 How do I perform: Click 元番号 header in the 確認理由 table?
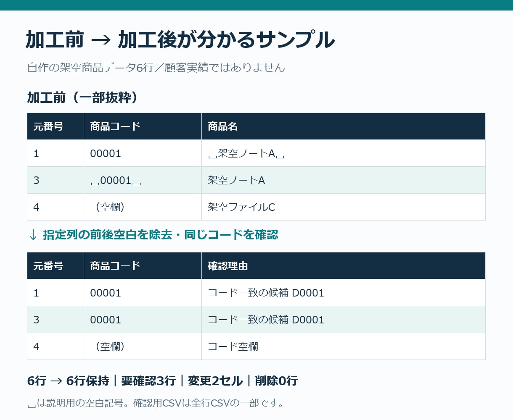(x=56, y=266)
